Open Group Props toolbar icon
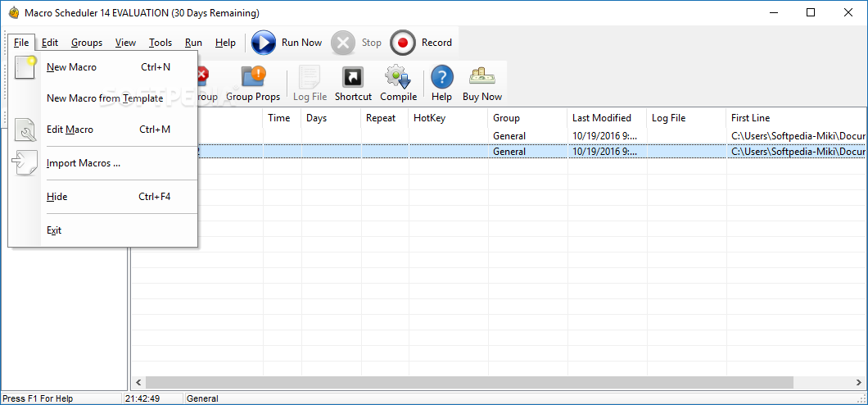868x405 pixels. [x=254, y=77]
